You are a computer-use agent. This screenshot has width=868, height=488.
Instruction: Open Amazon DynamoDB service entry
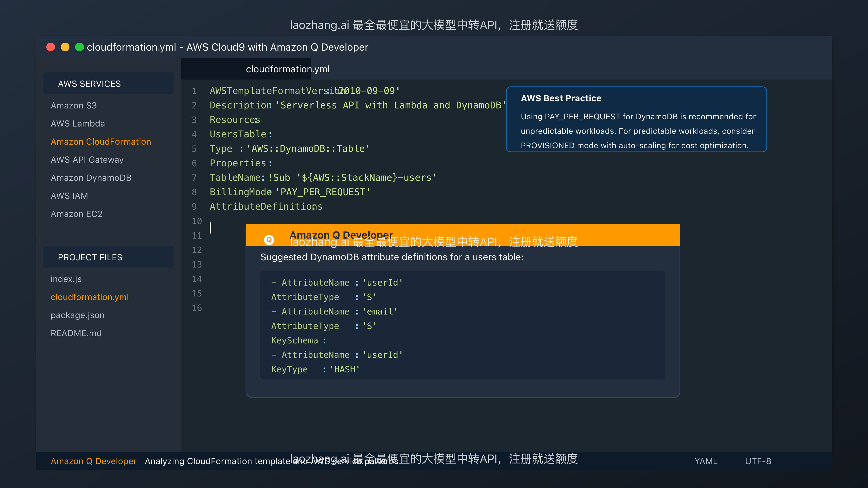(x=91, y=177)
